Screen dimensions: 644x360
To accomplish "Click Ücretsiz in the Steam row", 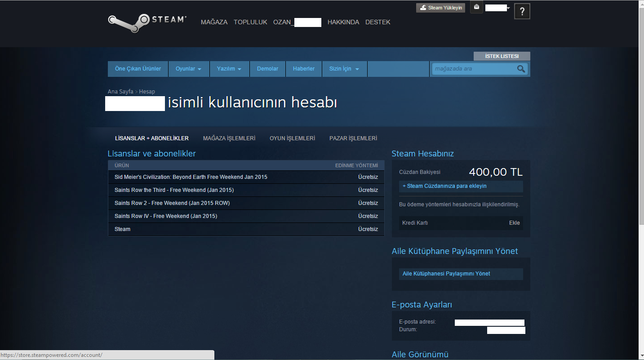I will (368, 229).
